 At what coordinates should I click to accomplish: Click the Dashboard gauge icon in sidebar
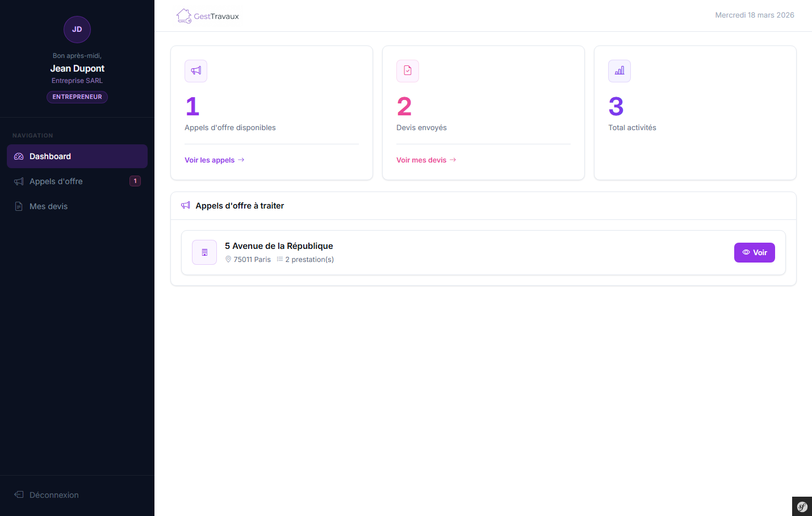tap(18, 156)
